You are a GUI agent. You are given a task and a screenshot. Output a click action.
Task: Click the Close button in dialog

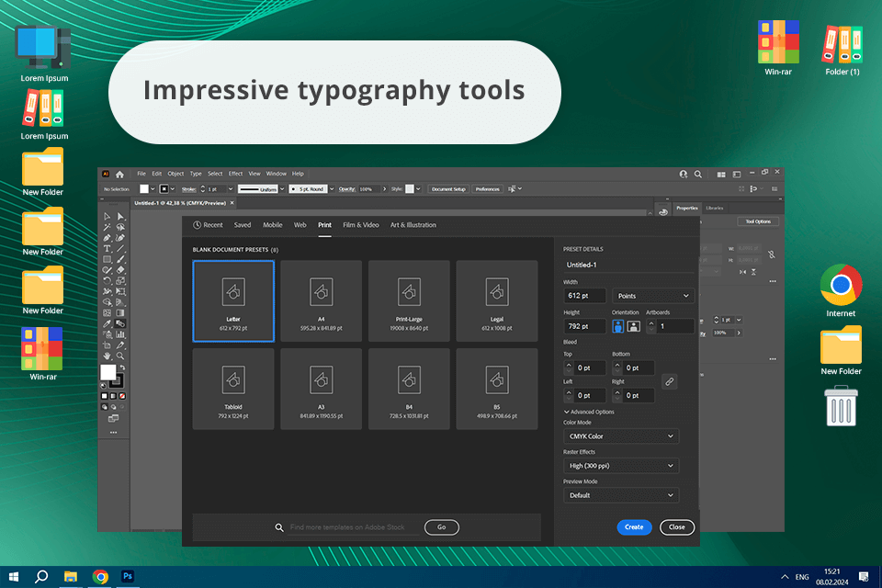click(677, 527)
